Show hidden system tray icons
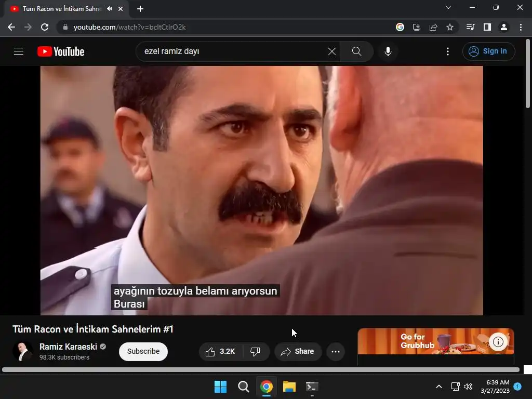Screen dimensions: 532x399 (x=438, y=387)
